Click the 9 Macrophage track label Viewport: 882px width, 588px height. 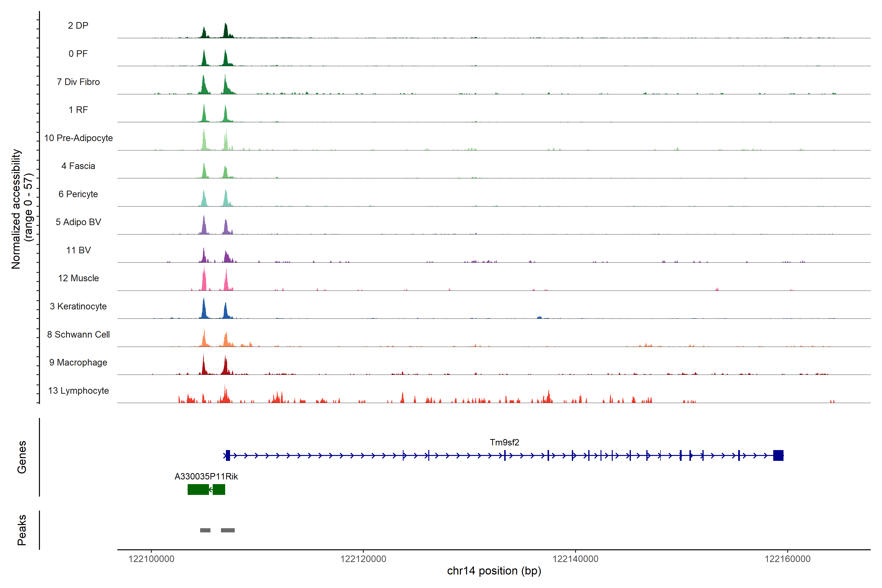[x=78, y=362]
